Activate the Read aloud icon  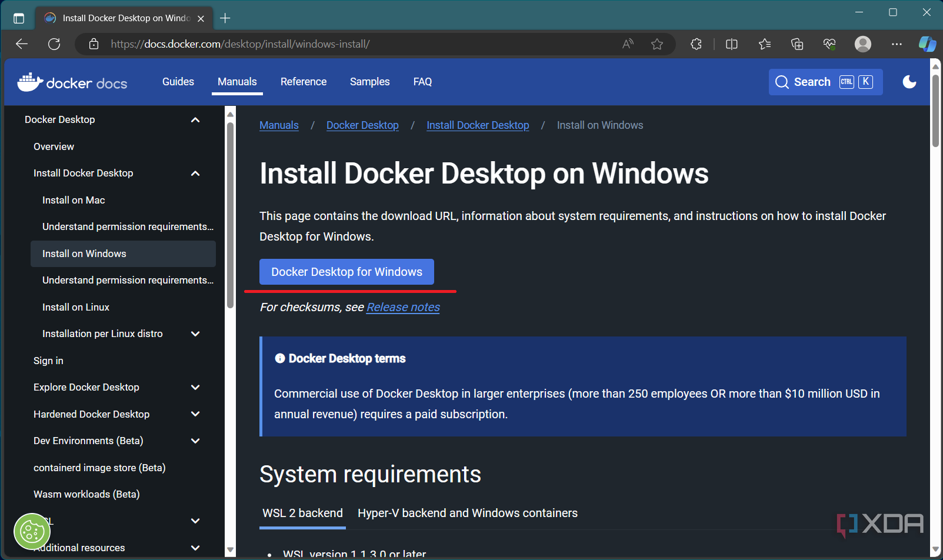628,44
